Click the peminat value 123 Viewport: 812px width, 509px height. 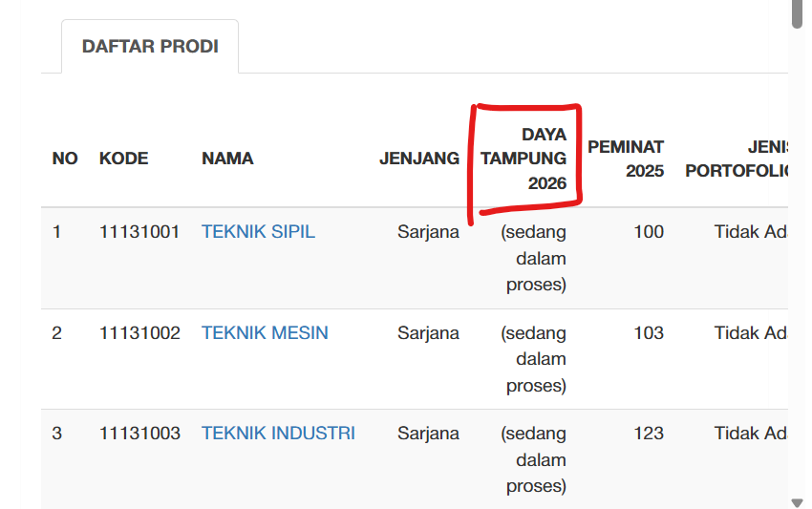(x=649, y=433)
